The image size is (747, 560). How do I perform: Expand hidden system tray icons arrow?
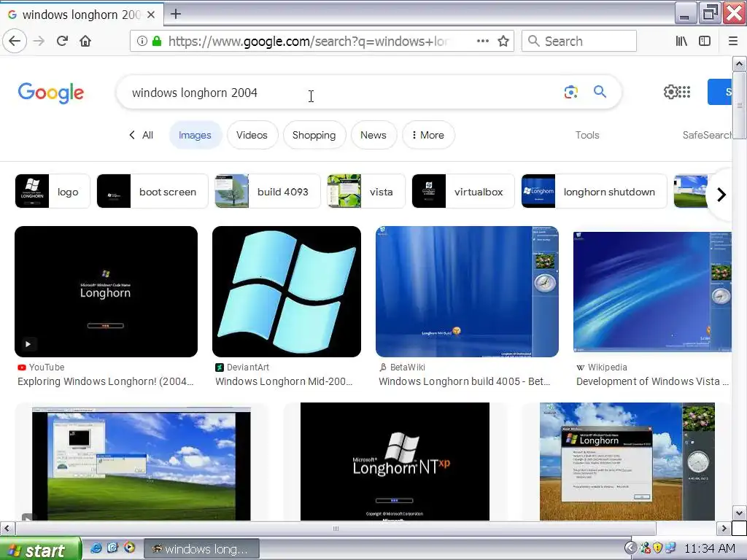coord(631,548)
